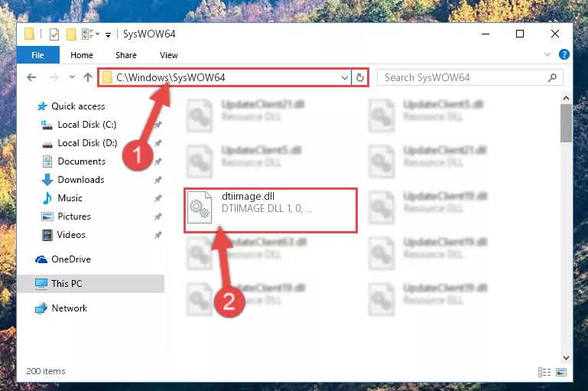
Task: Open Local Disk (C:) in the sidebar
Action: [79, 125]
